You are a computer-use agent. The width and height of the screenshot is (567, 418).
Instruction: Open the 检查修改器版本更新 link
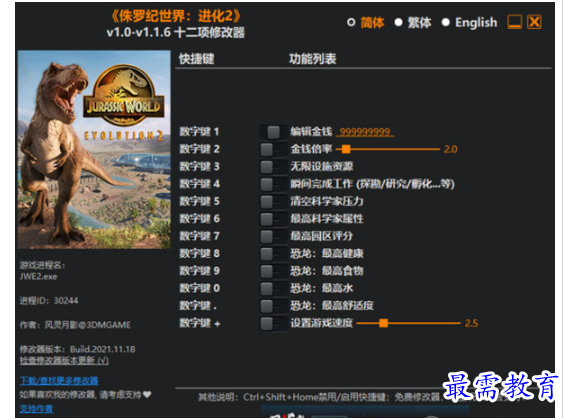pyautogui.click(x=64, y=361)
